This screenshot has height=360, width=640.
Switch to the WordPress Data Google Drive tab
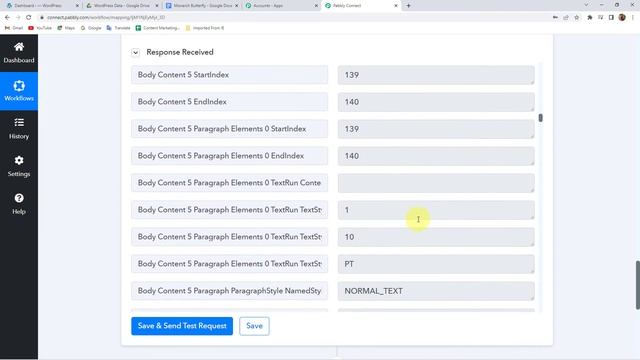click(x=121, y=6)
